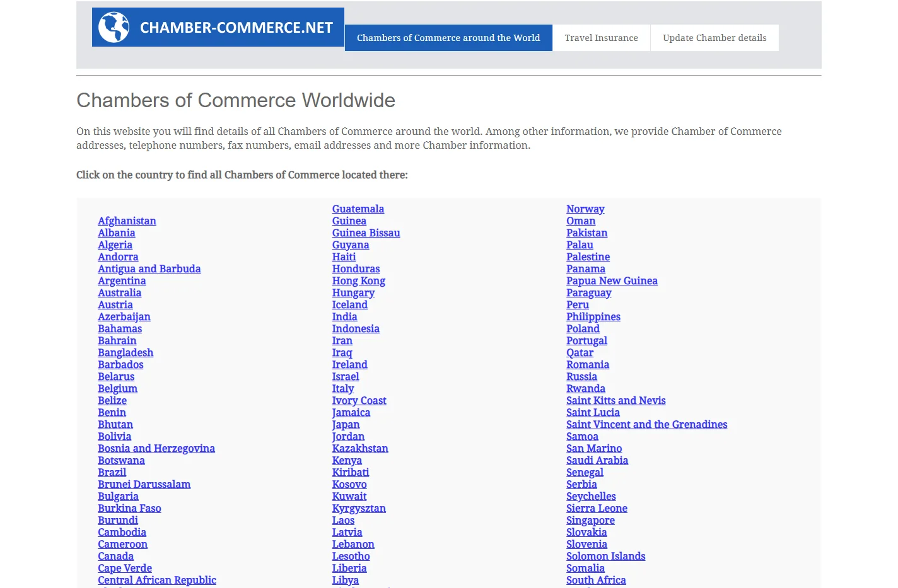This screenshot has height=588, width=898.
Task: Select Pakistan country link
Action: 586,233
